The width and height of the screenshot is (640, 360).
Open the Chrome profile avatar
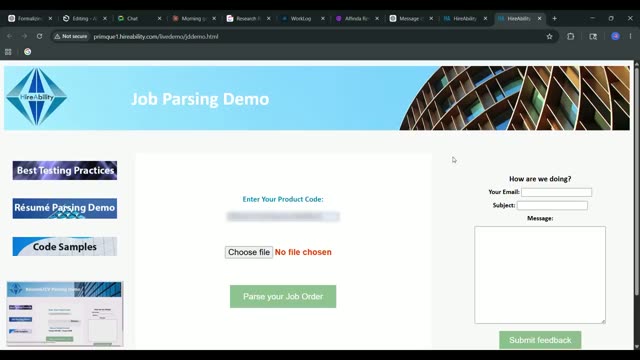616,36
